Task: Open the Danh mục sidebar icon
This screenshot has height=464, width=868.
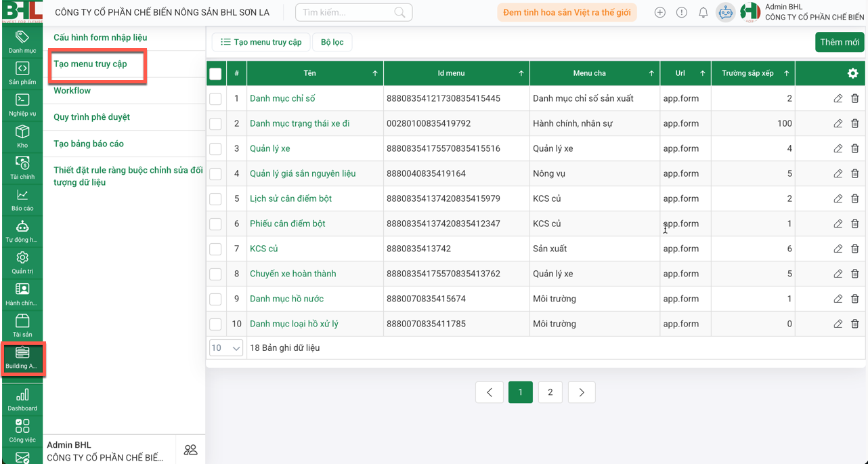Action: pos(22,42)
